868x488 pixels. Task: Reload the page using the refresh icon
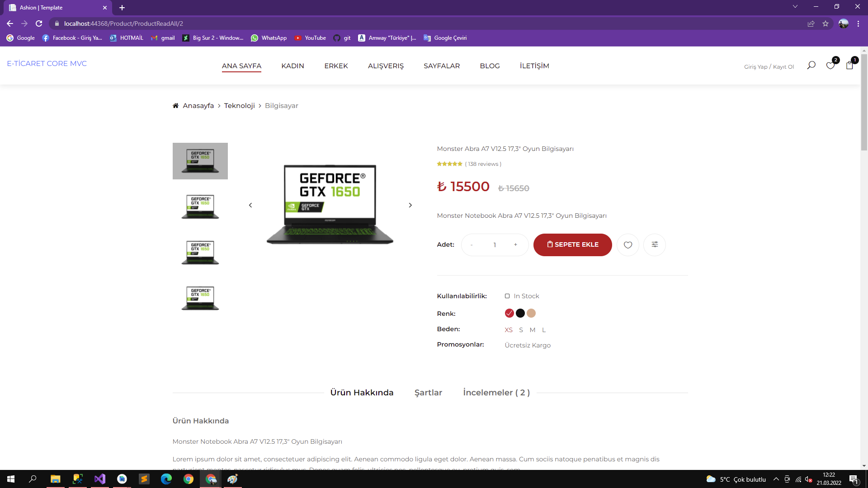pos(39,23)
